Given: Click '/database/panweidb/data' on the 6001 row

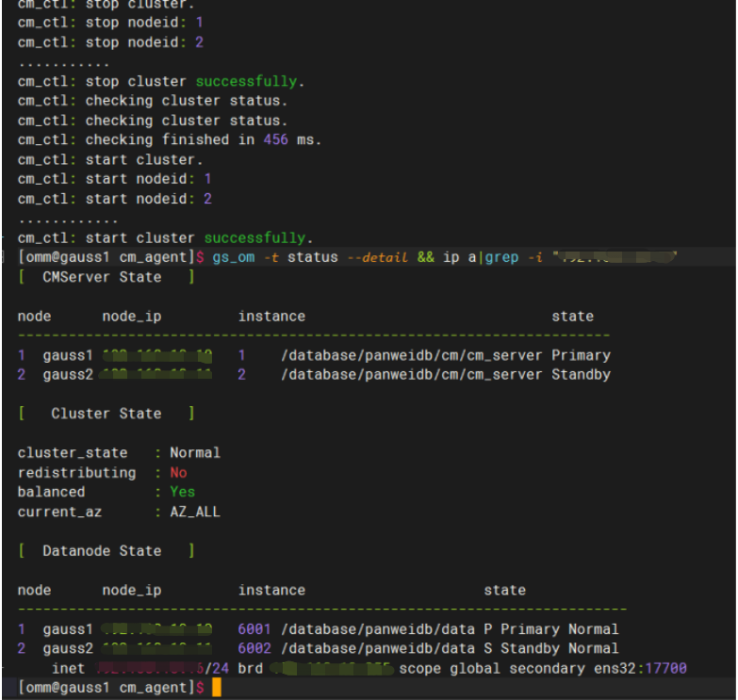Looking at the screenshot, I should [x=377, y=629].
